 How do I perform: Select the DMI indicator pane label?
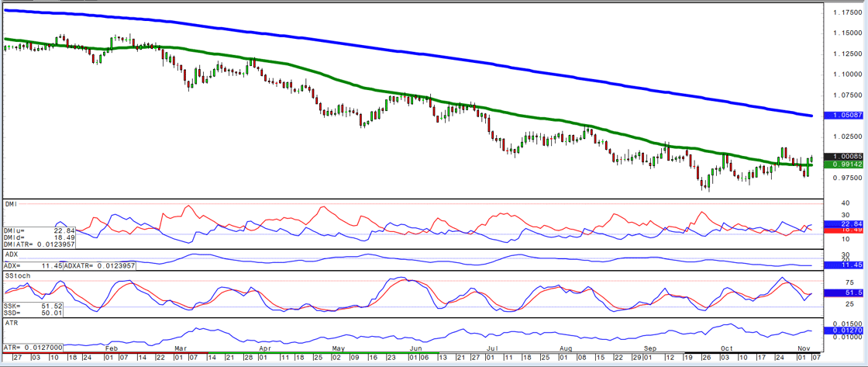click(12, 205)
